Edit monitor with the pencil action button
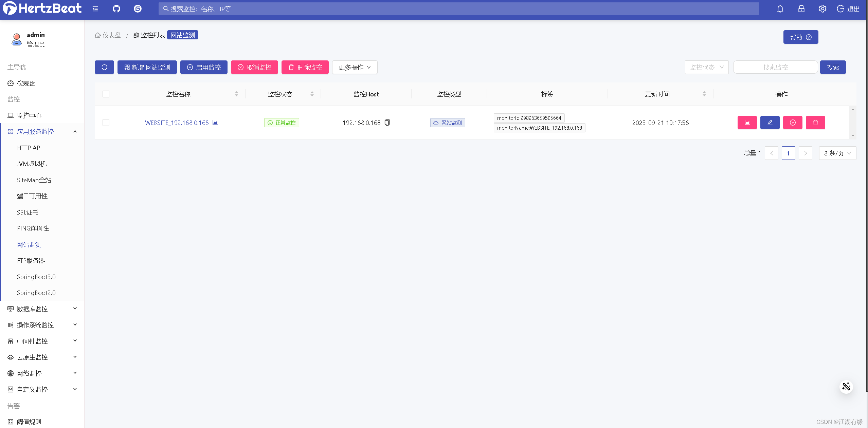868x428 pixels. pyautogui.click(x=770, y=123)
